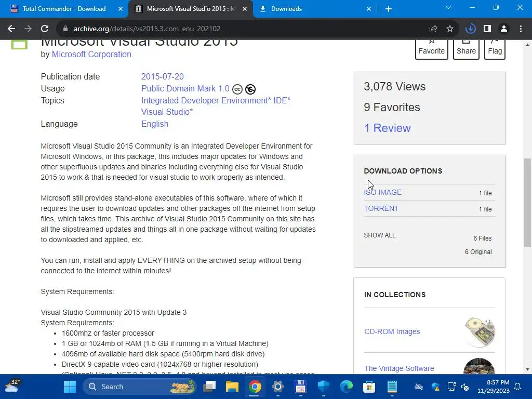Click the Chrome taskbar icon
This screenshot has height=399, width=532.
pyautogui.click(x=255, y=387)
